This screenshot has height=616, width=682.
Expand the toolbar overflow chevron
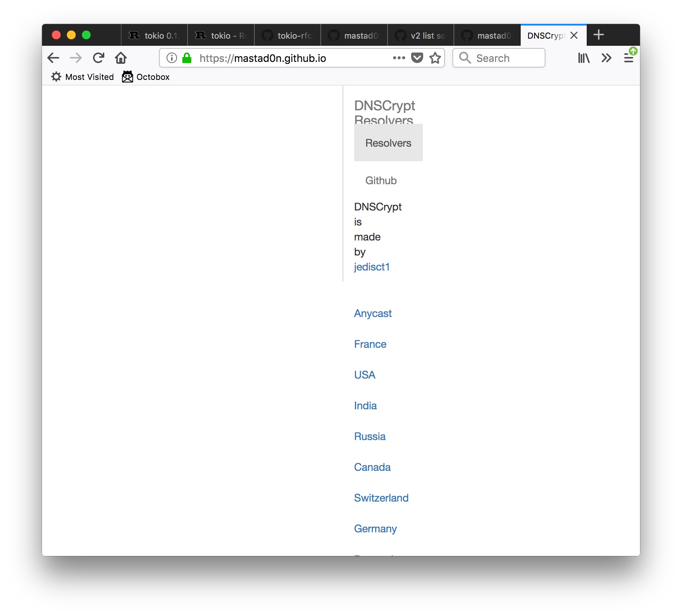pos(606,58)
